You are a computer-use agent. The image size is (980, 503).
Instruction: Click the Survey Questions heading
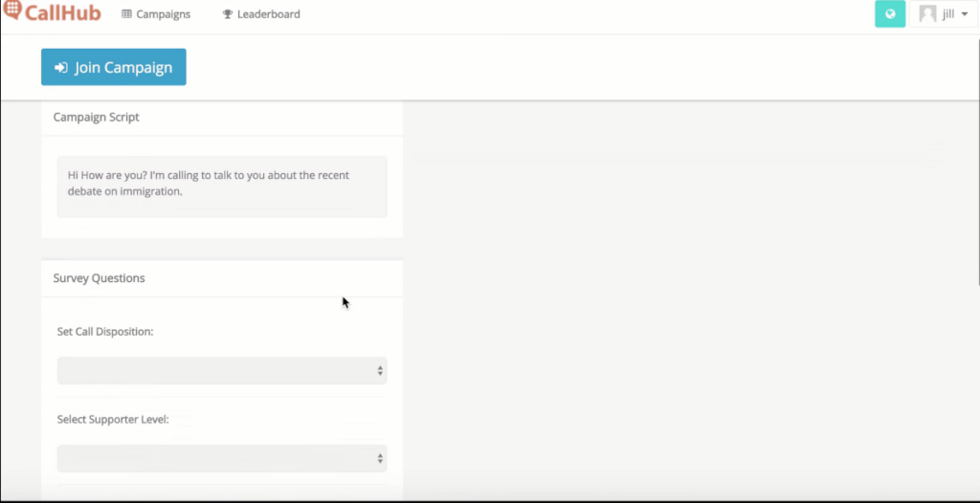pos(99,278)
